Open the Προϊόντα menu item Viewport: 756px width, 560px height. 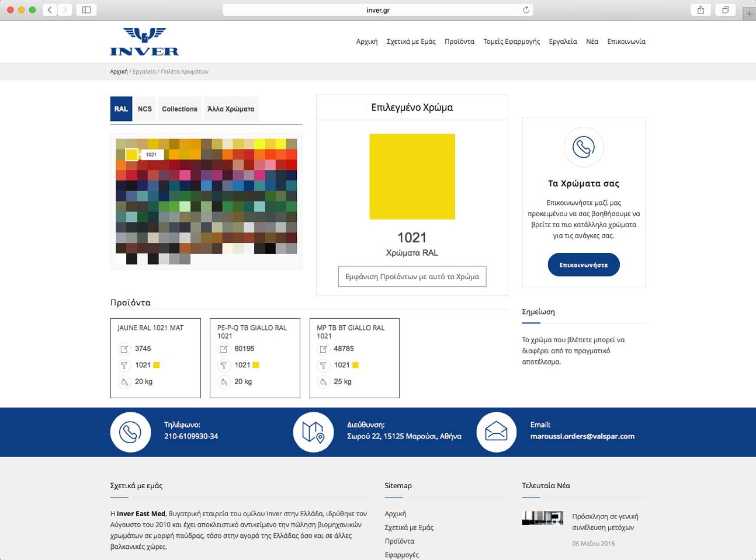click(x=459, y=41)
